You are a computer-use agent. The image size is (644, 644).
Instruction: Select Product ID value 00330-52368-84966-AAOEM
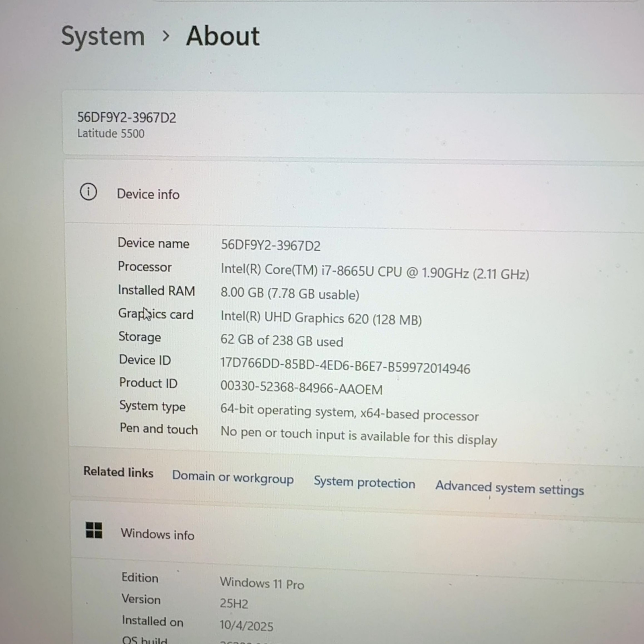point(301,388)
